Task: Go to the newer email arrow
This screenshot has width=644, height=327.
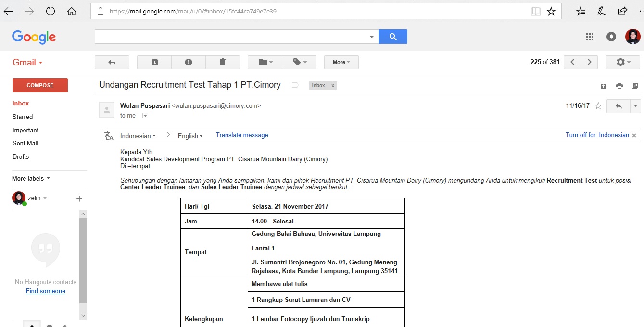Action: coord(572,62)
